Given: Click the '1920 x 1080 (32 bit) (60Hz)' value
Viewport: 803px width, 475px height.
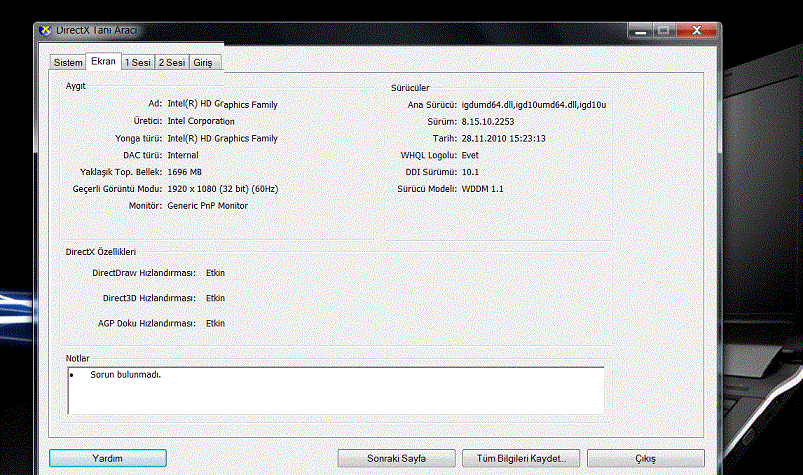Looking at the screenshot, I should click(x=223, y=189).
